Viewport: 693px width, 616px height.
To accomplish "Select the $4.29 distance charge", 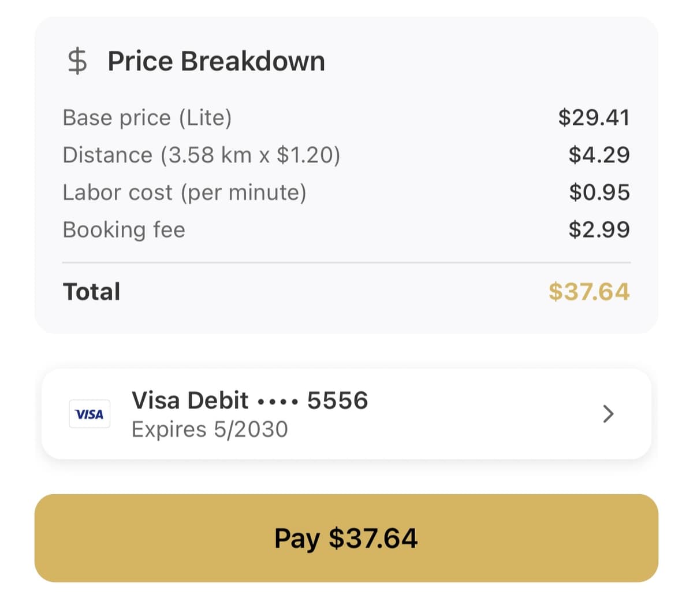I will point(600,155).
